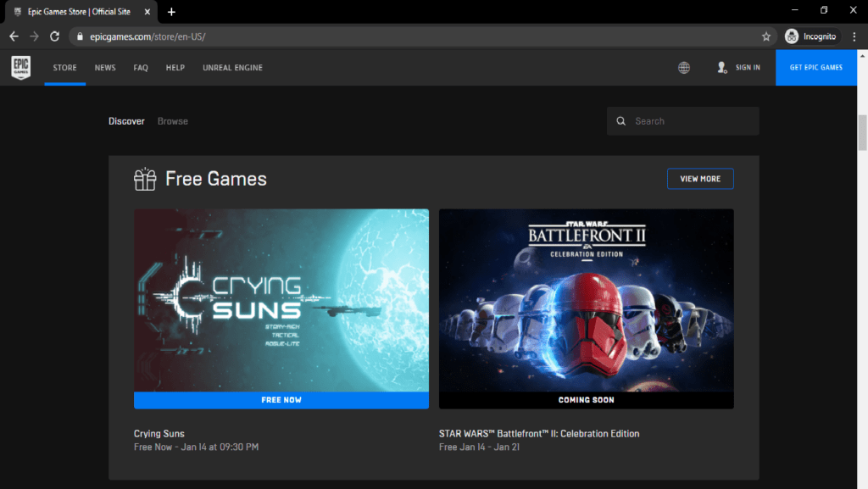This screenshot has height=489, width=868.
Task: Bookmark this page with the star icon
Action: 766,36
